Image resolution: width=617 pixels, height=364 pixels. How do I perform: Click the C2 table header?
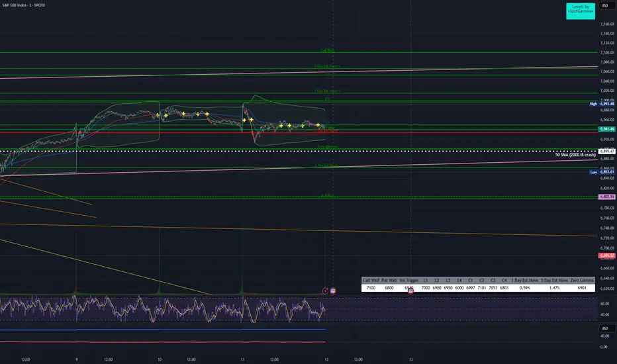tap(482, 280)
